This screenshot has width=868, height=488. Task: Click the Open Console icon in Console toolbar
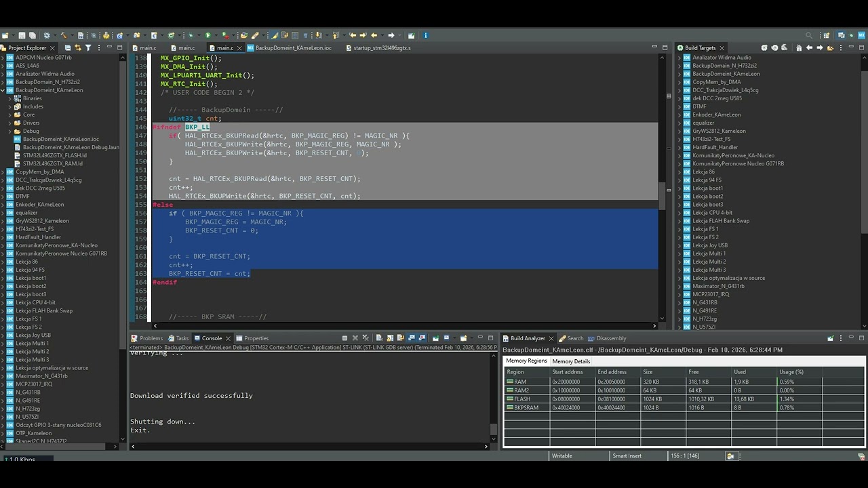click(464, 338)
